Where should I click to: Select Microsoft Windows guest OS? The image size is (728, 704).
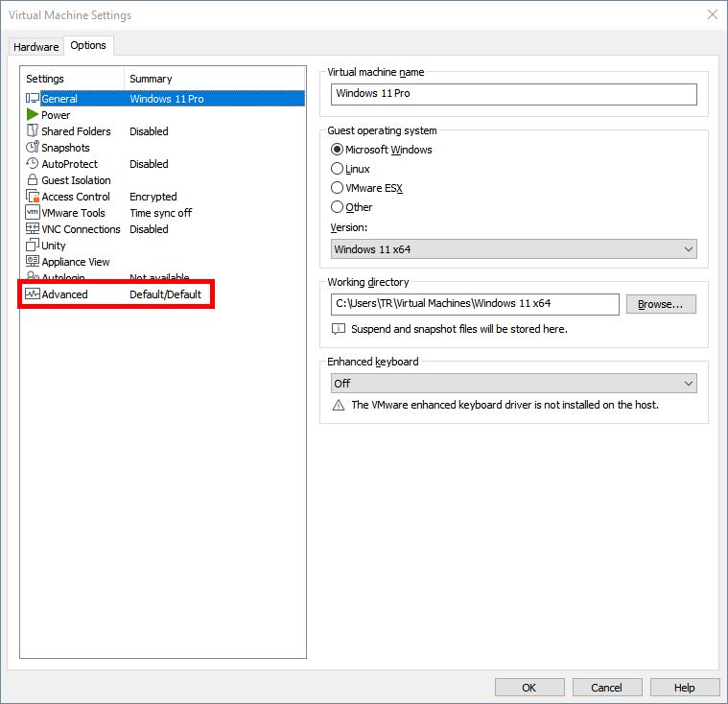381,150
